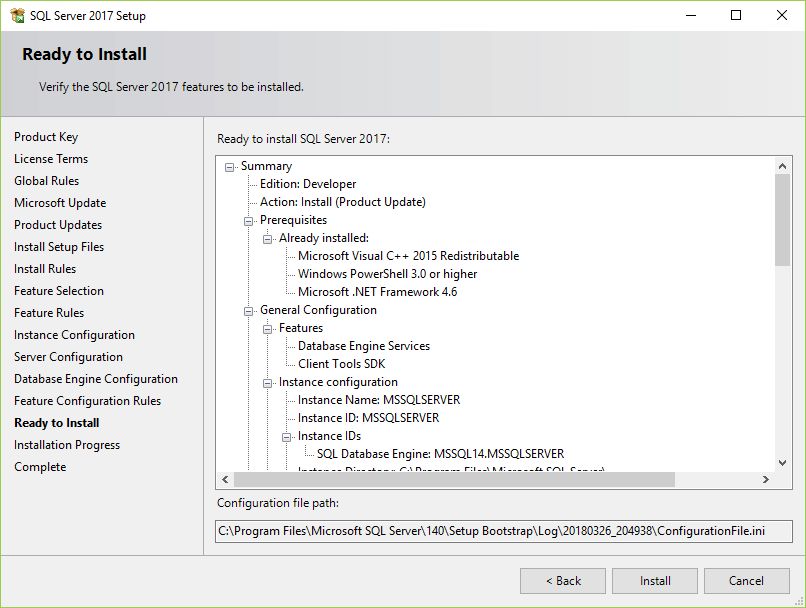Image resolution: width=806 pixels, height=608 pixels.
Task: Select the License Terms step
Action: [51, 159]
